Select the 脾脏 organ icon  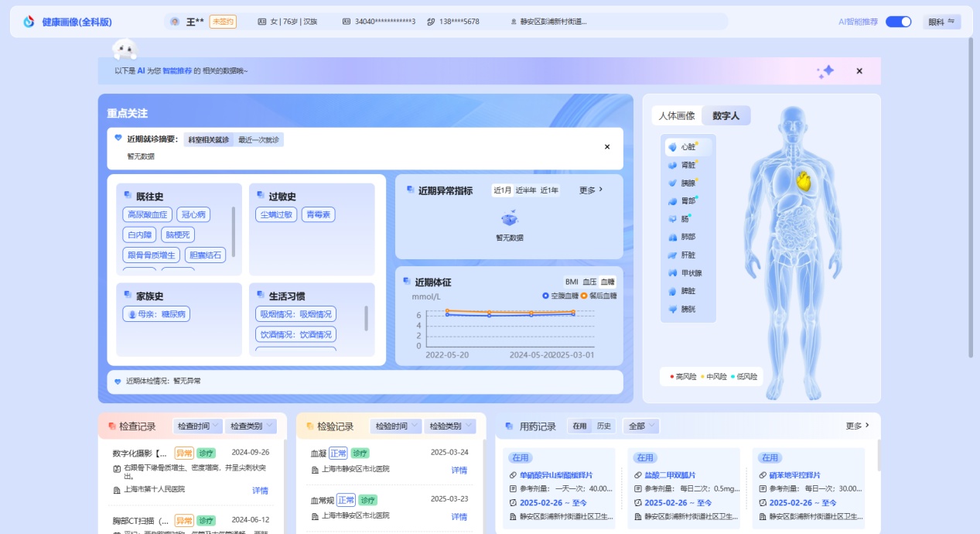672,291
